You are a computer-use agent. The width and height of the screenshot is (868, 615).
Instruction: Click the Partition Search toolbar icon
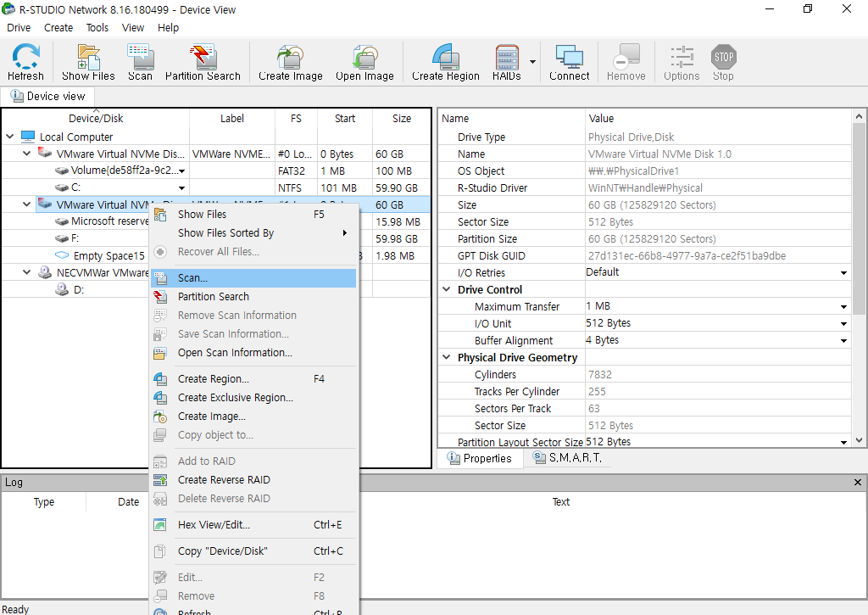tap(203, 62)
